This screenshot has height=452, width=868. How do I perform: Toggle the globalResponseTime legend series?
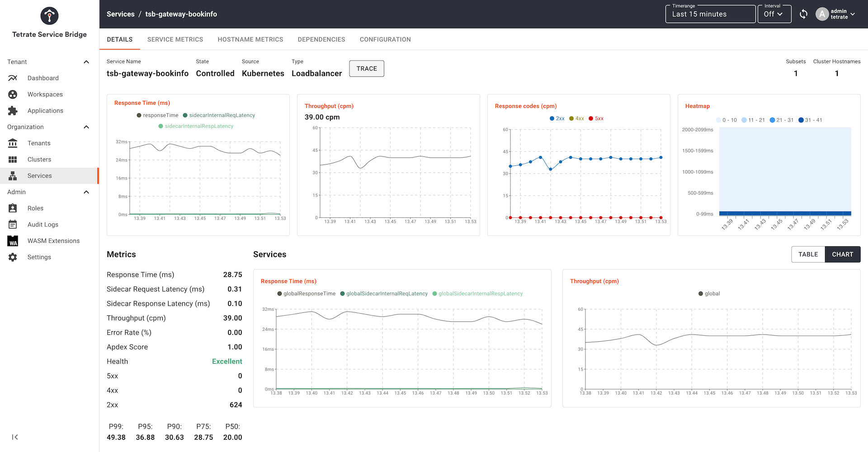[307, 294]
